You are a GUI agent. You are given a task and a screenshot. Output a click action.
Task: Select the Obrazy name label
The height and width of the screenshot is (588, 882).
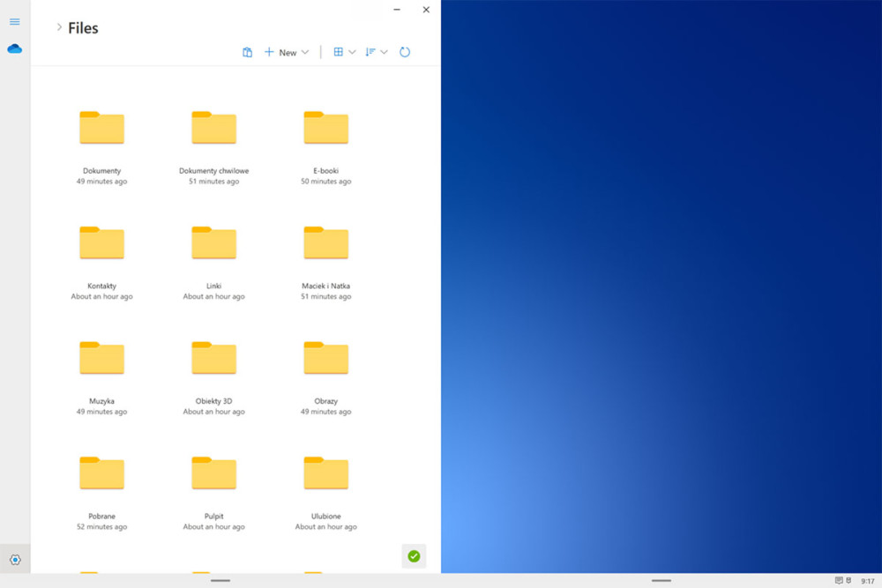[x=325, y=401]
